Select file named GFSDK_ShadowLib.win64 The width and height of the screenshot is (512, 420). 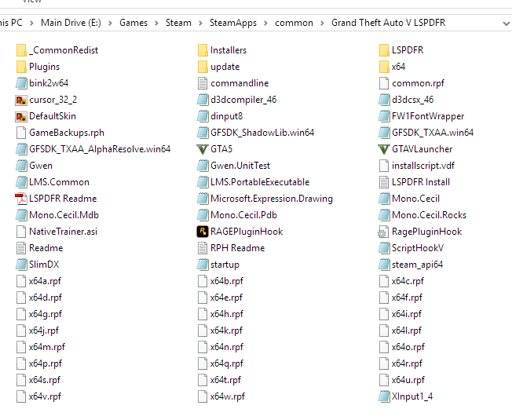(262, 133)
